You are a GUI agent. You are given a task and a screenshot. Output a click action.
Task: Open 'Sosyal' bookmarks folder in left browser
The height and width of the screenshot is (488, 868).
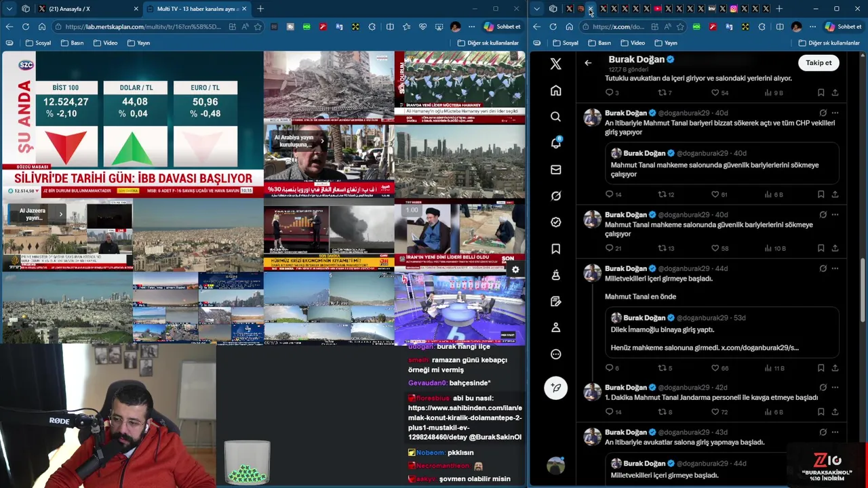[x=38, y=43]
